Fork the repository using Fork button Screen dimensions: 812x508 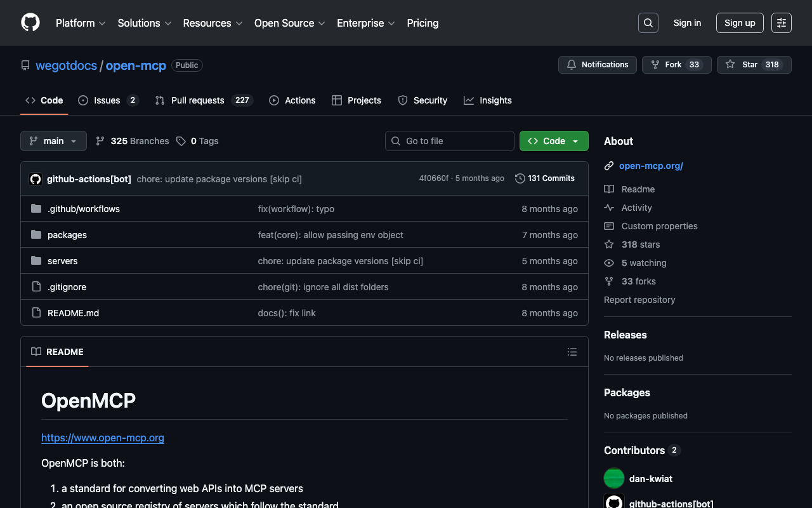(x=666, y=65)
